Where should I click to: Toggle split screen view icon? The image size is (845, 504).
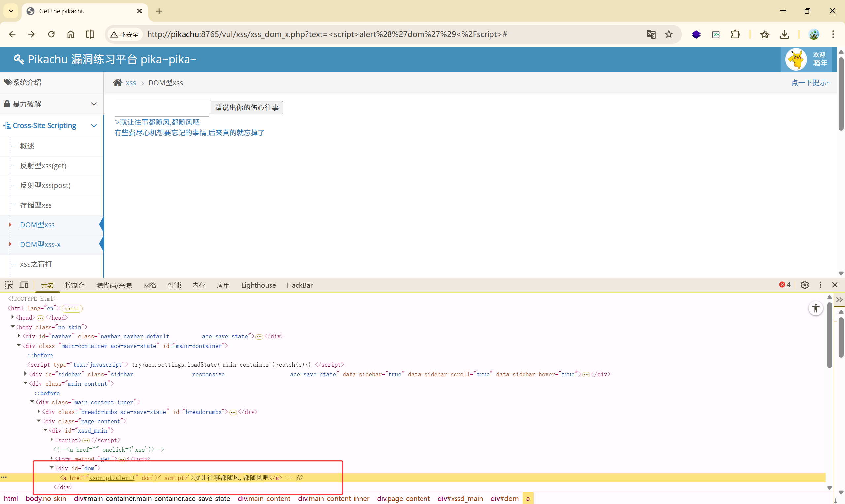pos(90,34)
